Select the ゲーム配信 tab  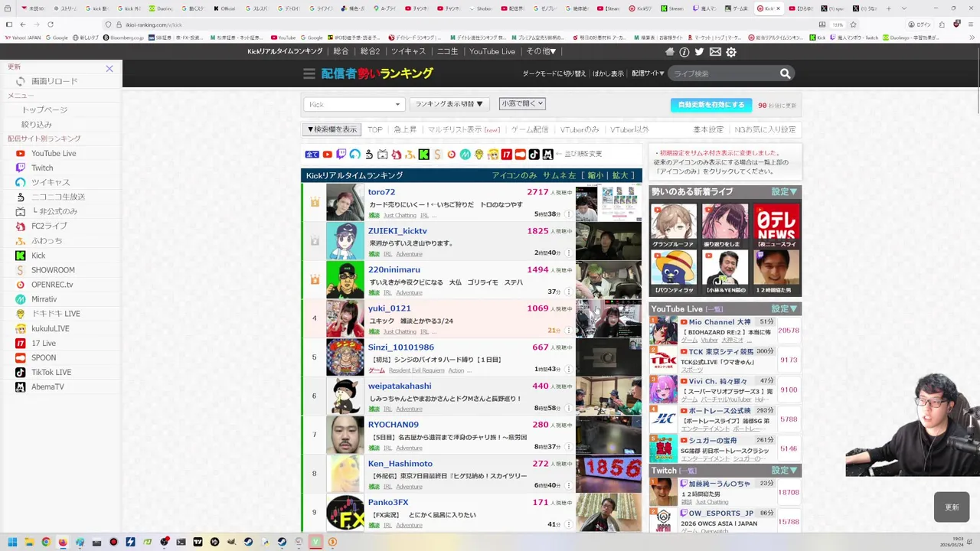pos(530,129)
